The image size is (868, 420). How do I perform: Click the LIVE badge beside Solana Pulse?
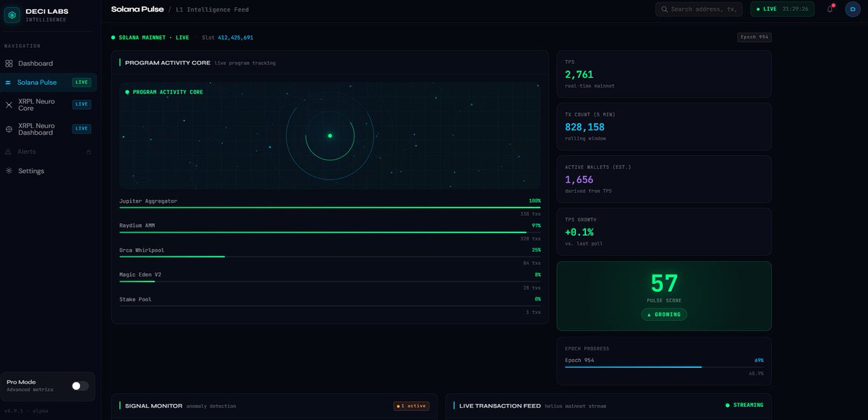pyautogui.click(x=82, y=83)
